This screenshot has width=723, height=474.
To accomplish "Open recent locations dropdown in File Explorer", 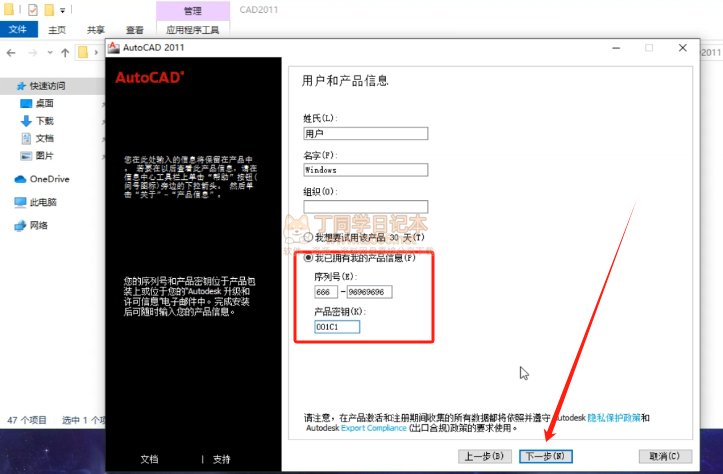I will click(x=50, y=53).
